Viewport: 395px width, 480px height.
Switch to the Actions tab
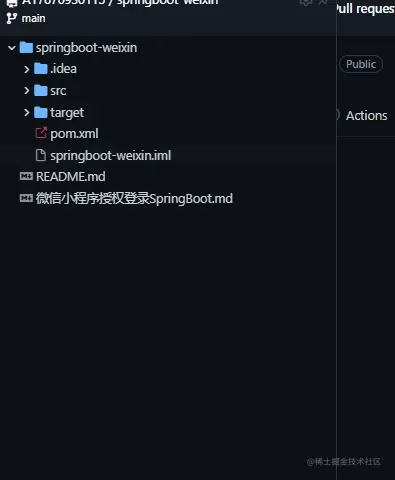366,116
